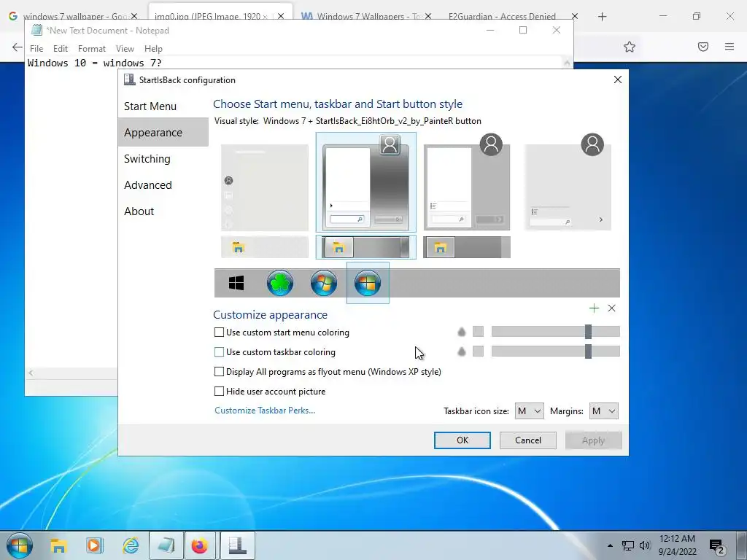This screenshot has width=747, height=560.
Task: Select Windows 7 Aero start menu style thumbnail
Action: coord(366,182)
